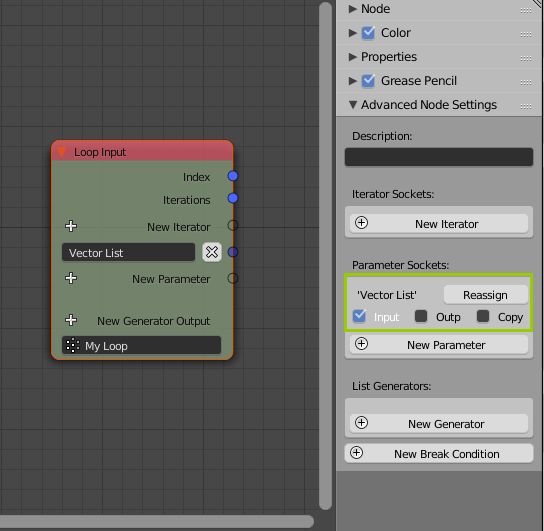544x531 pixels.
Task: Click the node editor horizontal scrollbar
Action: point(157,521)
